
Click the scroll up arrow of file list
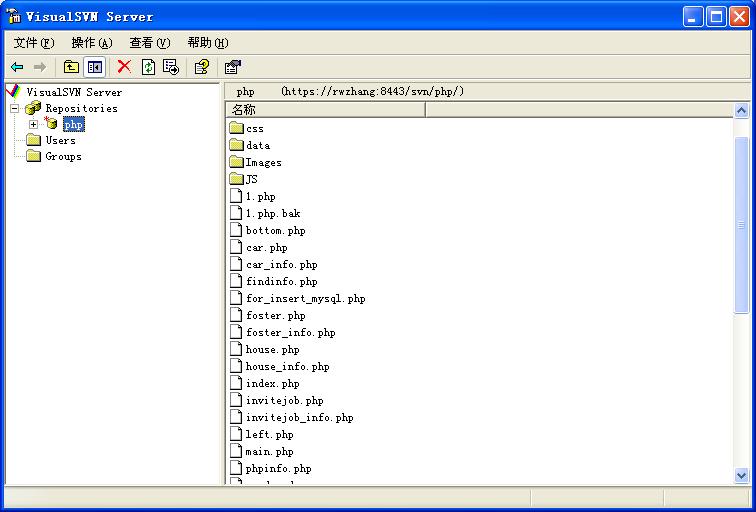pos(741,111)
